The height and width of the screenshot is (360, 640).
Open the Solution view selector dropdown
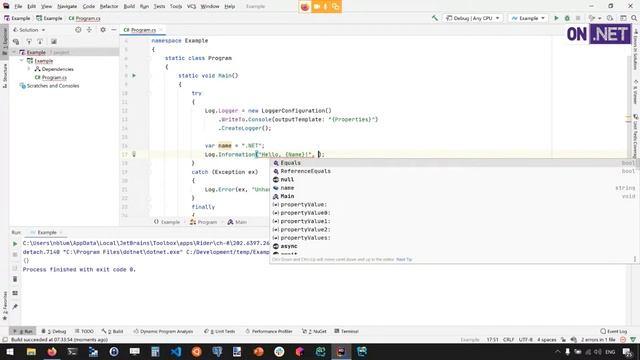click(29, 30)
